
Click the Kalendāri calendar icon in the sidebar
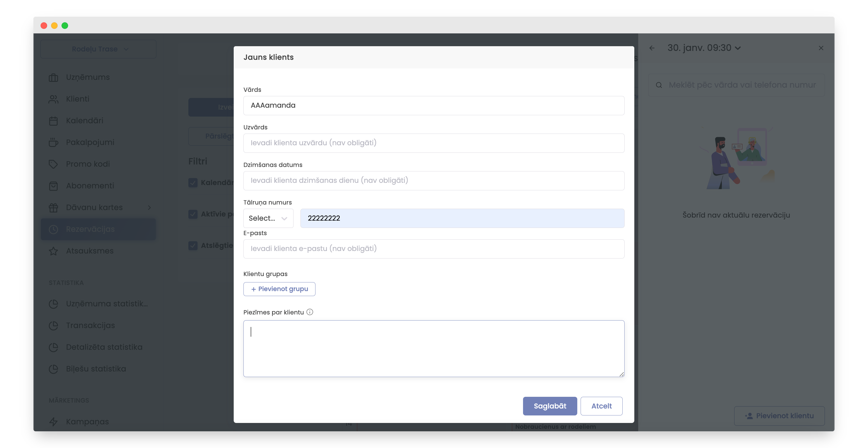point(53,121)
